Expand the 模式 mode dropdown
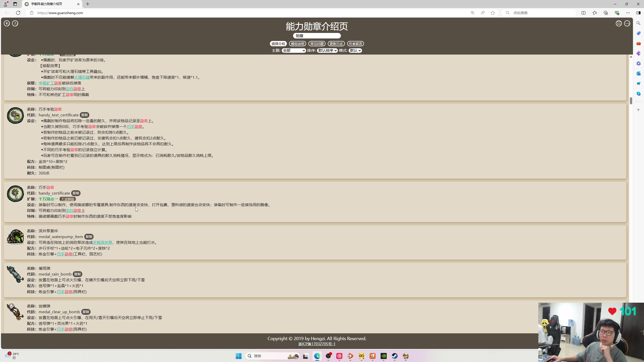644x362 pixels. 355,51
